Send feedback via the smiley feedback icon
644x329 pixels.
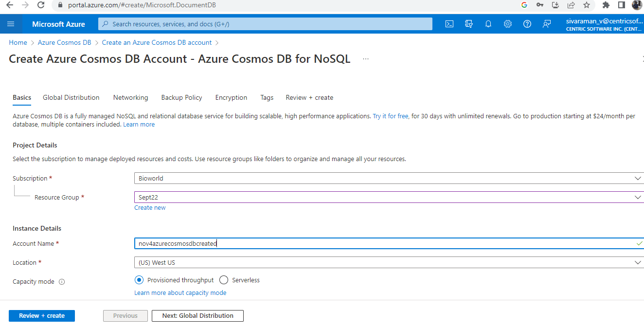tap(546, 23)
